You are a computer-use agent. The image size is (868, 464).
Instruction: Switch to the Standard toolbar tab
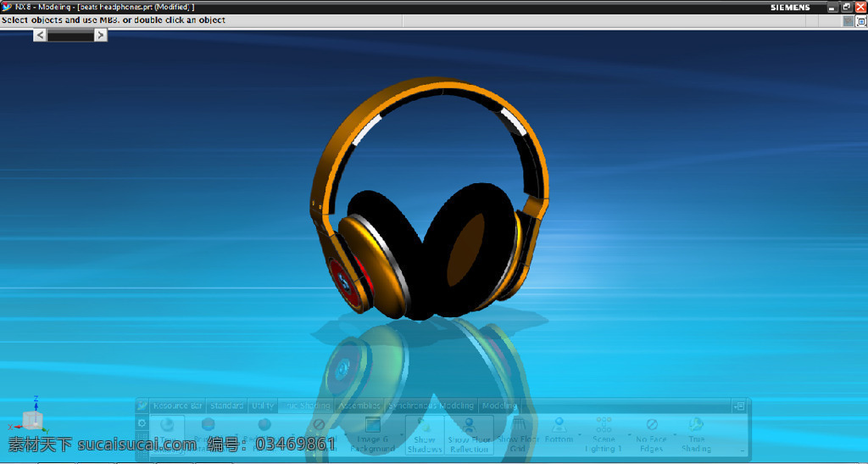(x=226, y=405)
